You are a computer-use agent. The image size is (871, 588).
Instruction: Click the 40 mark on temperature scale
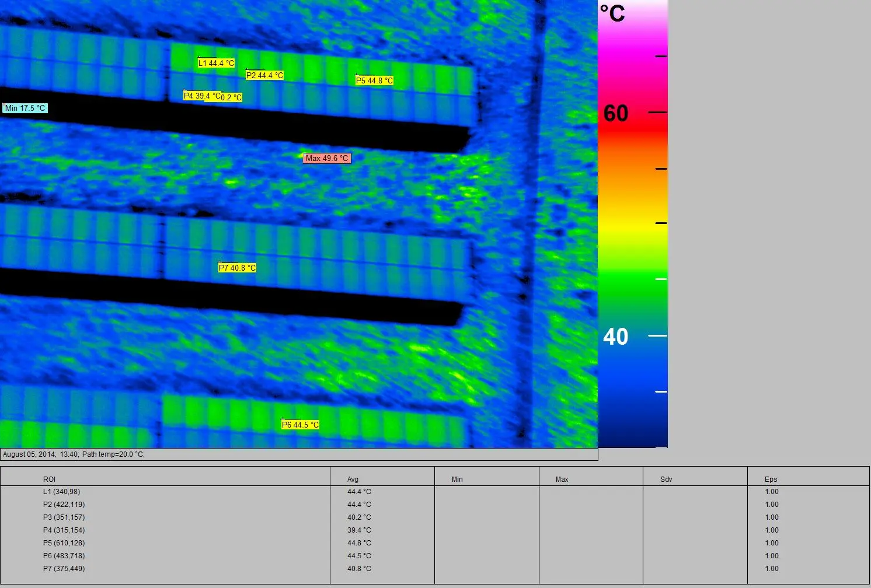(x=616, y=337)
